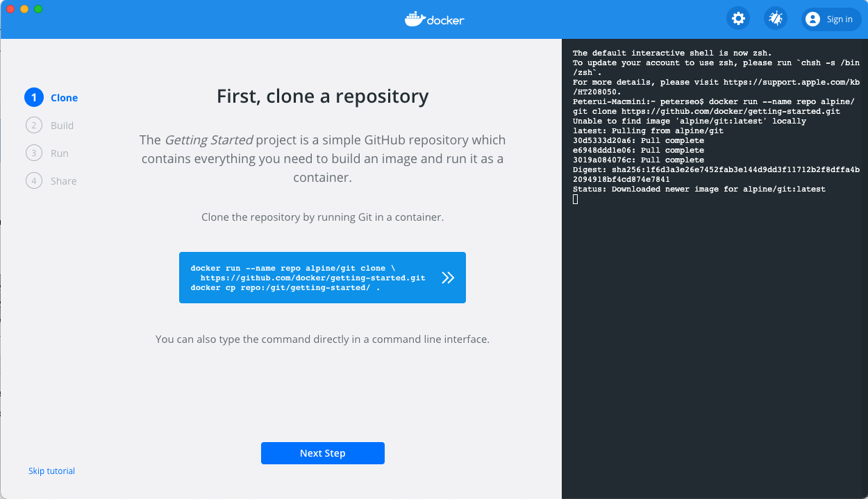The image size is (868, 499).
Task: Click 'Clone the repository by running Git' text
Action: click(x=322, y=217)
